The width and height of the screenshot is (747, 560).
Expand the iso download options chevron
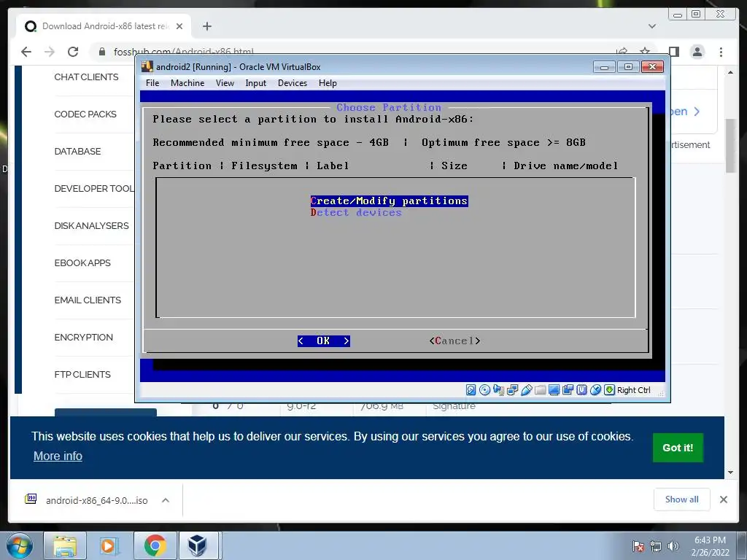tap(166, 500)
